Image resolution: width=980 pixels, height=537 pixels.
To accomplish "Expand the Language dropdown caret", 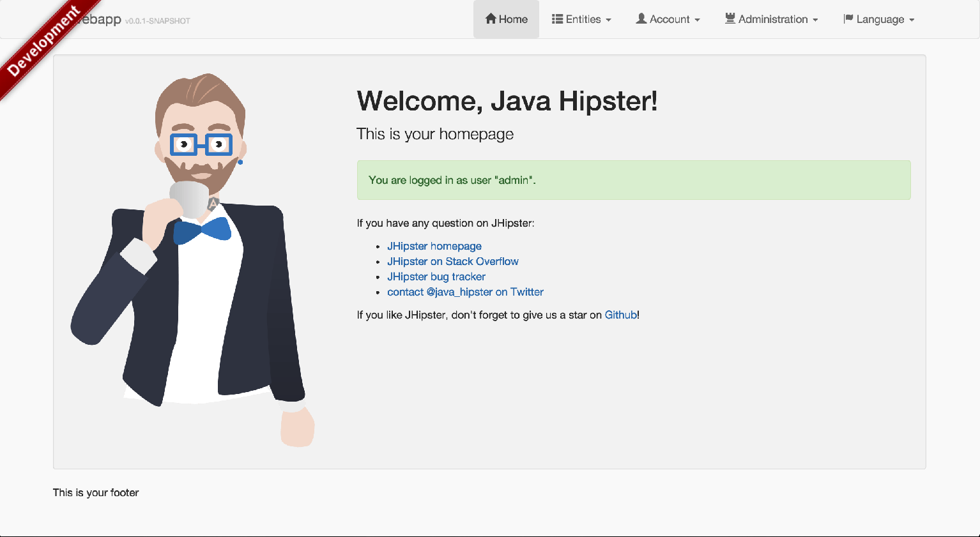I will point(912,20).
